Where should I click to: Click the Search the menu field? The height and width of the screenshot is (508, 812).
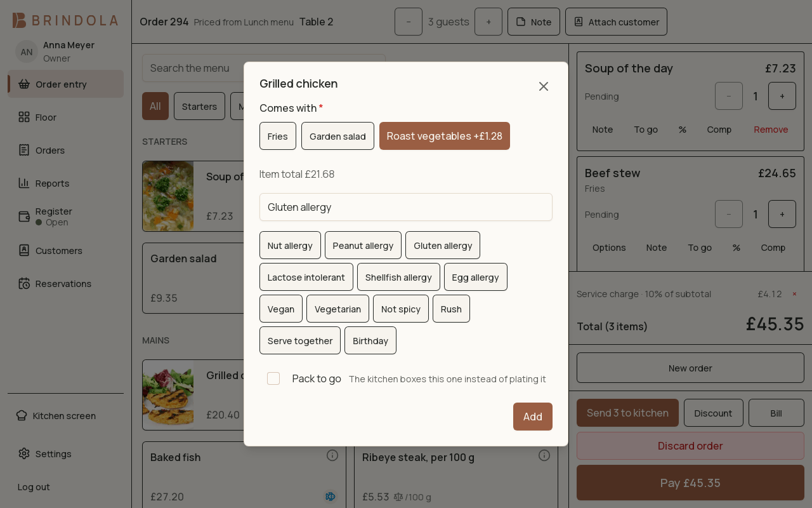264,68
